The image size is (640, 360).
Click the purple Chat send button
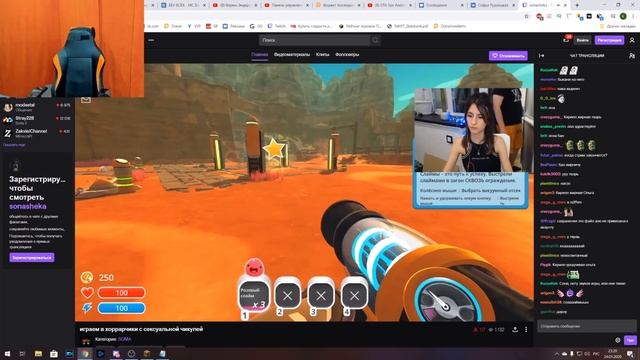pos(630,340)
